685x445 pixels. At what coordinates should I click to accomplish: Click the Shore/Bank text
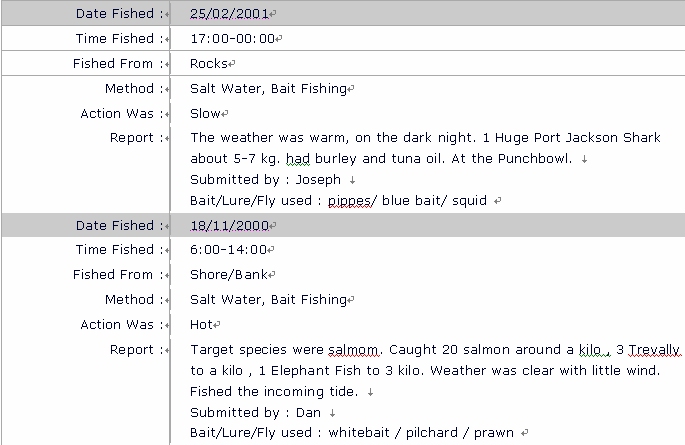(x=228, y=275)
